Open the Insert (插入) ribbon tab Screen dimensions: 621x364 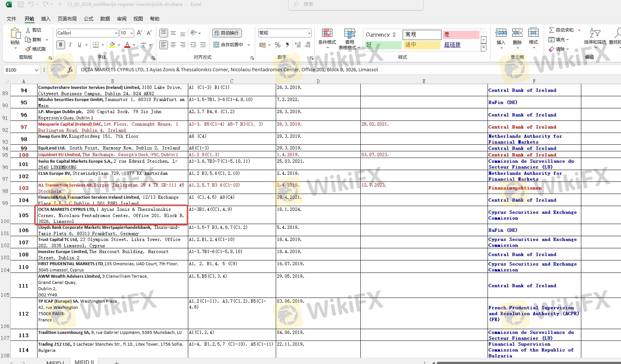click(x=46, y=19)
